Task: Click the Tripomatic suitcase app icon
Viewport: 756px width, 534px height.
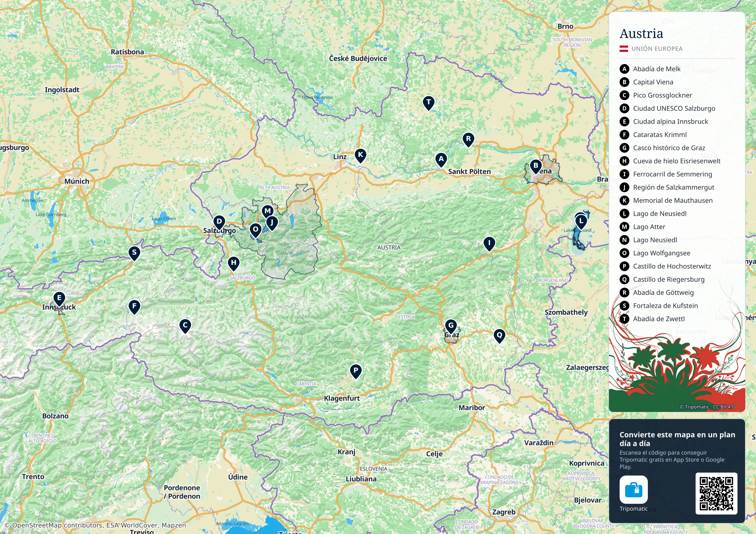Action: coord(633,489)
